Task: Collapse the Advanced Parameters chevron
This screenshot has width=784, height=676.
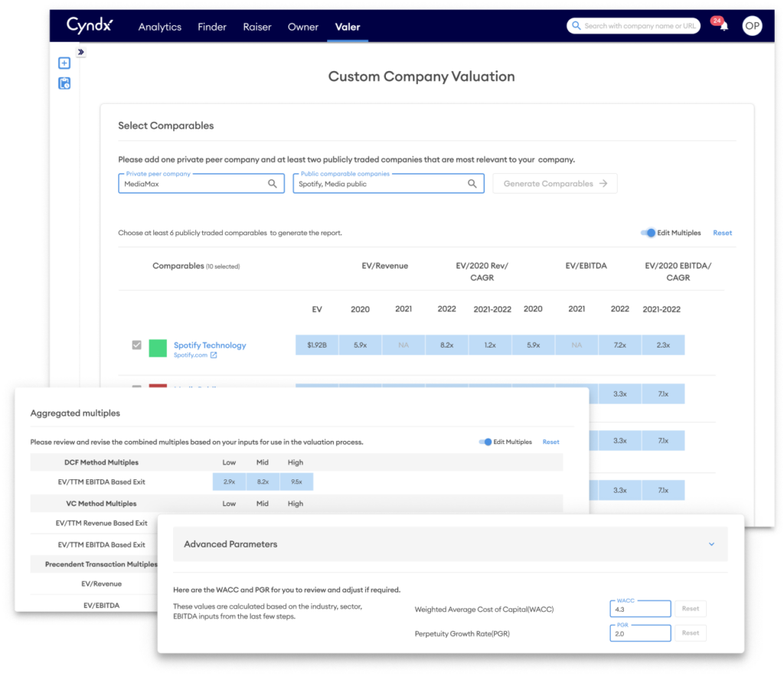Action: [711, 544]
